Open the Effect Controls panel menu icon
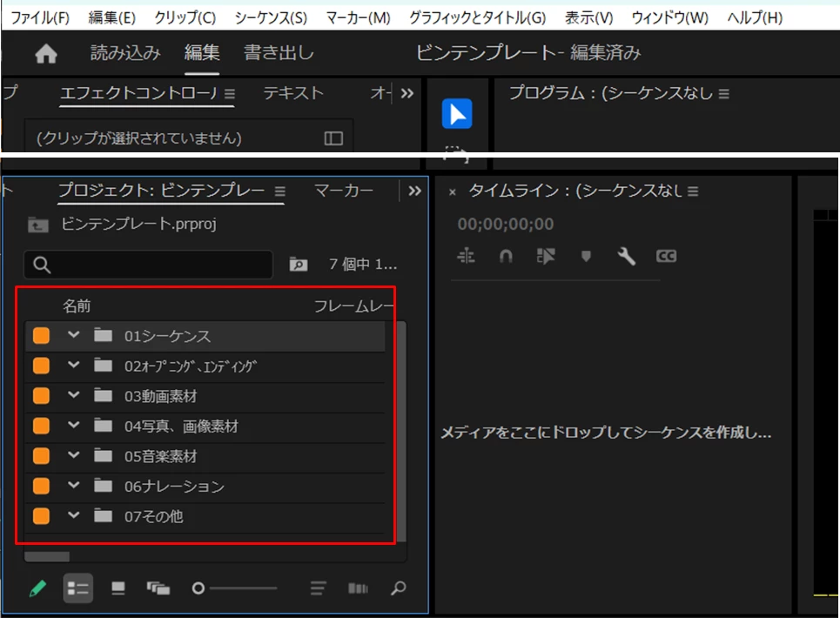The image size is (840, 618). [230, 94]
